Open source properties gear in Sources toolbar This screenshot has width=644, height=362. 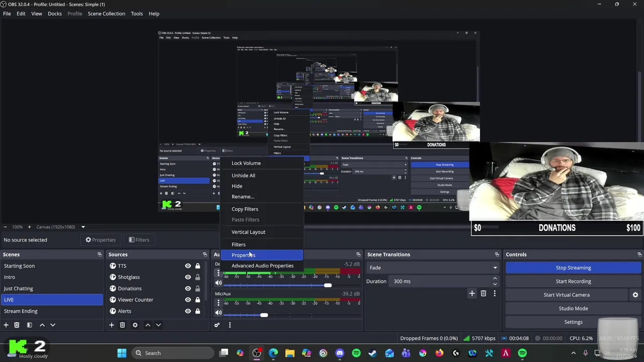135,325
